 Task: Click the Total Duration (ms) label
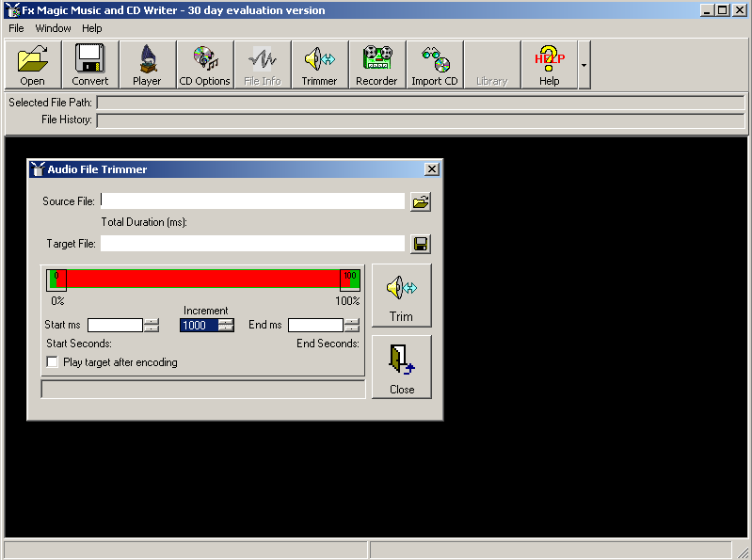(x=144, y=222)
